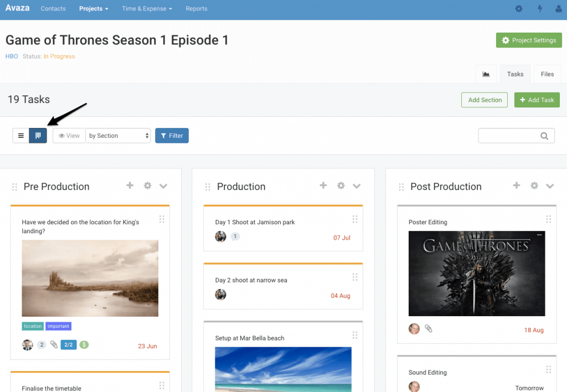Grab the Production section drag handle
Viewport: 567px width, 392px height.
tap(208, 187)
